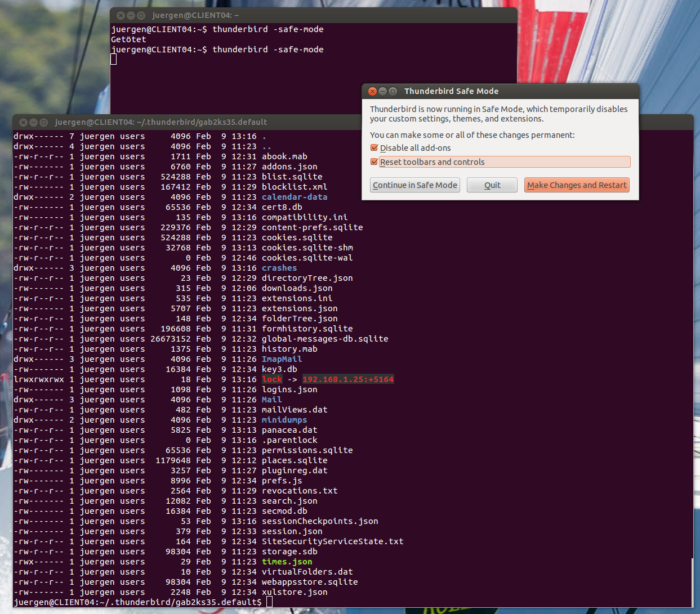Click the directoryTree.json filename
Screen dimensions: 700x614
click(307, 278)
